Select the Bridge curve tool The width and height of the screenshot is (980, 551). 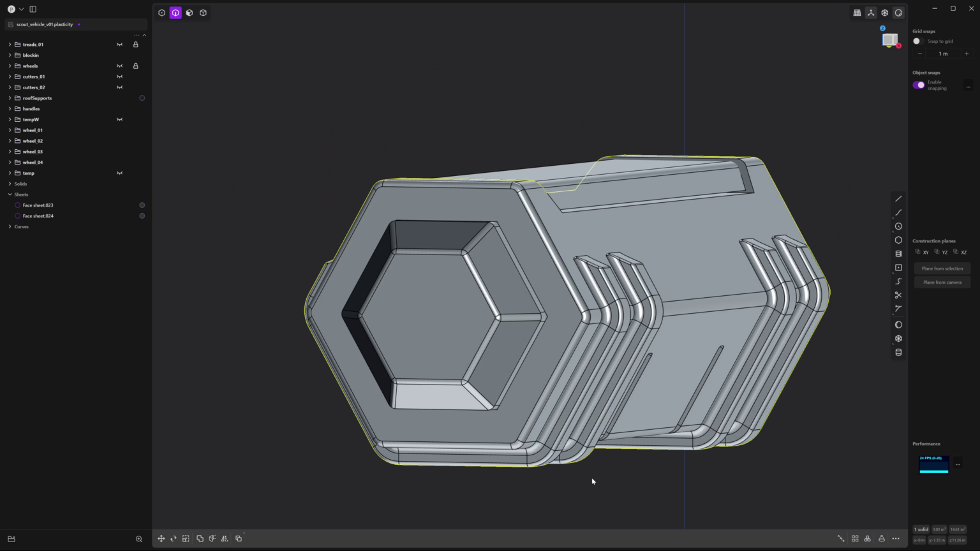(898, 281)
